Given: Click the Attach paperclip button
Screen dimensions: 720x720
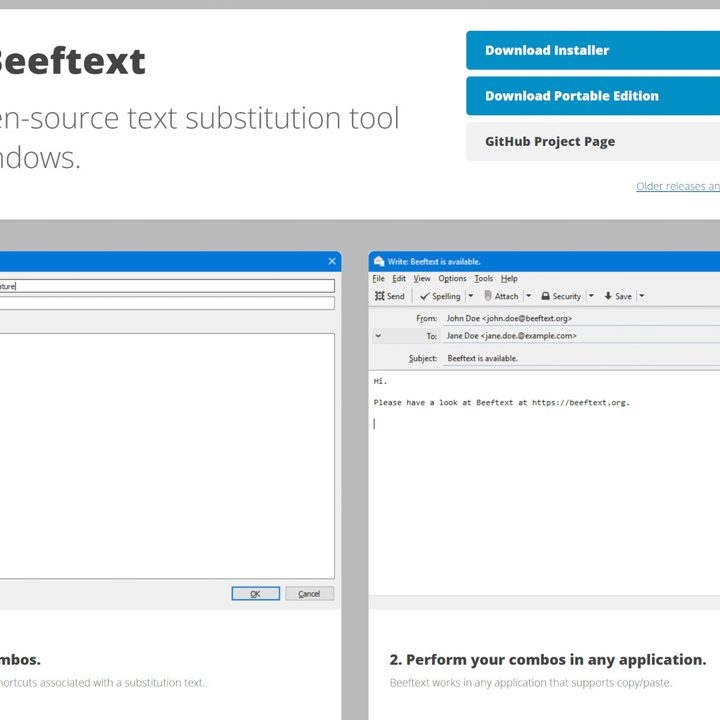Looking at the screenshot, I should [x=501, y=296].
